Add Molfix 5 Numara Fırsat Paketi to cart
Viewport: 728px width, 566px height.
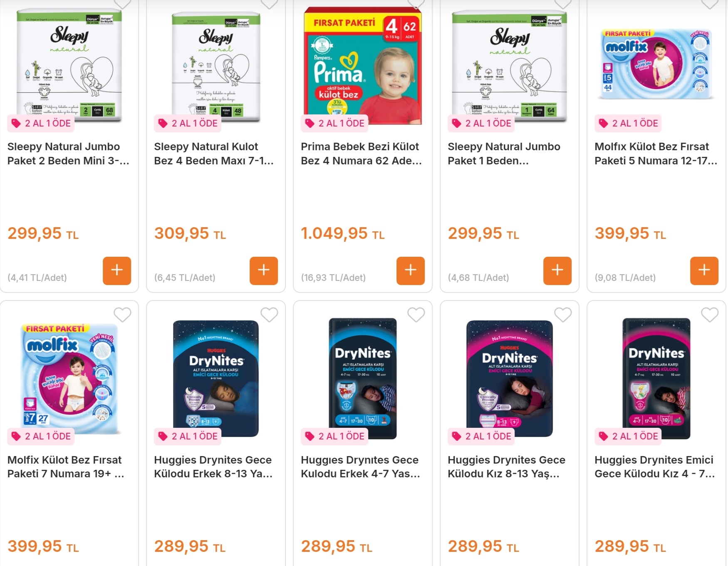coord(704,271)
